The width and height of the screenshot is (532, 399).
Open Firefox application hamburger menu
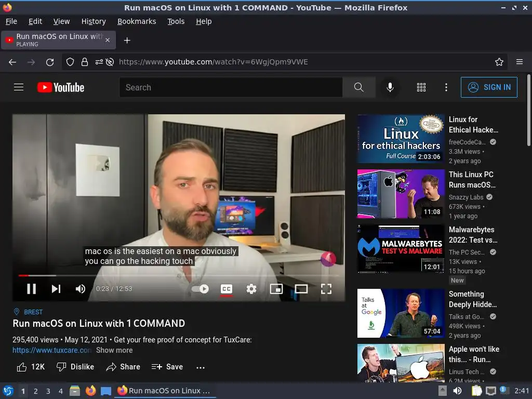(x=520, y=62)
